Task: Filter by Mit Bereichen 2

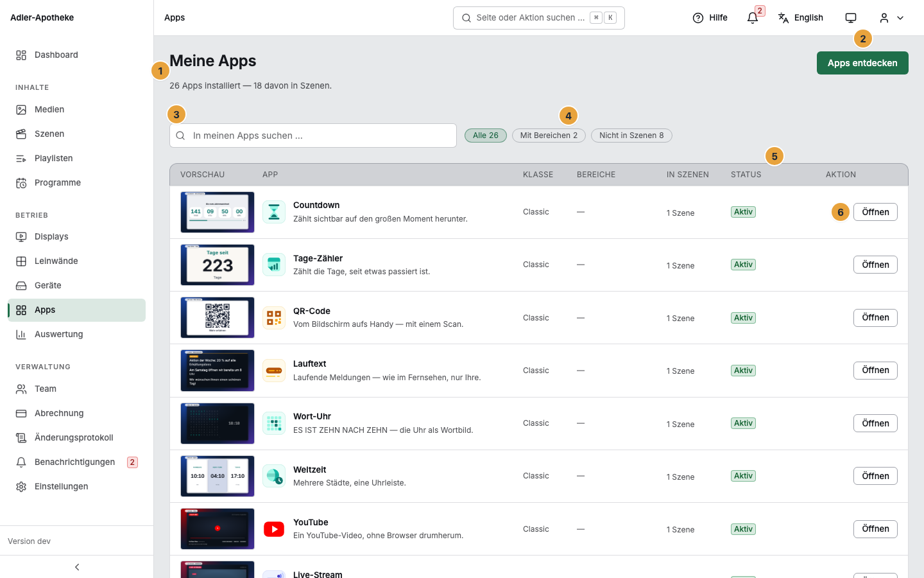Action: [x=549, y=136]
